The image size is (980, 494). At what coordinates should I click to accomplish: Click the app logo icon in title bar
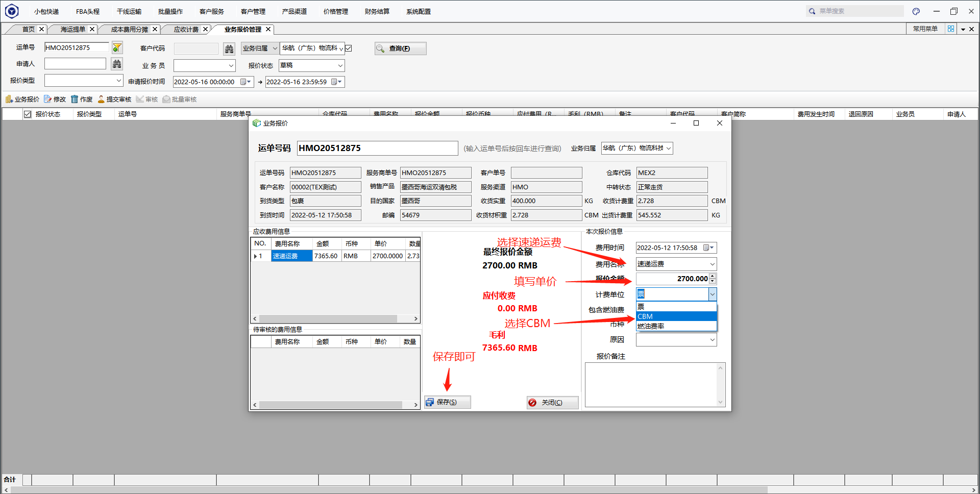[12, 11]
